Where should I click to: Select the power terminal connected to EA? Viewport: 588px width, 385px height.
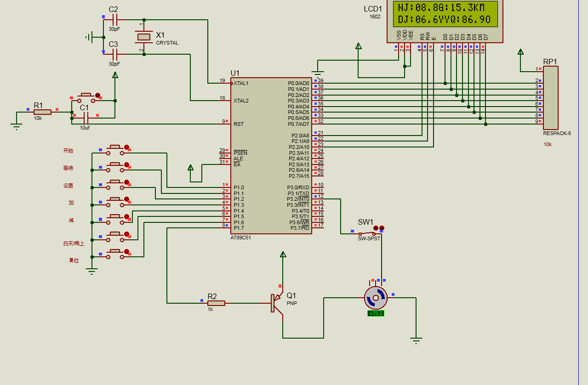191,167
